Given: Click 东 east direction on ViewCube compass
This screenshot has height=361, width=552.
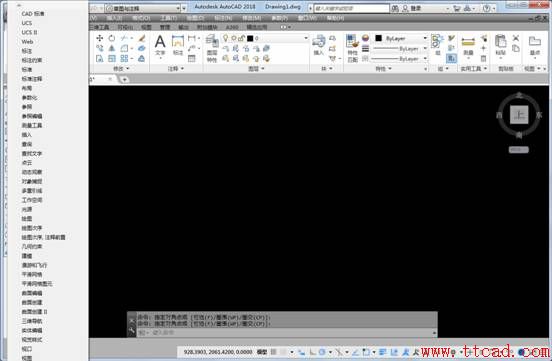Looking at the screenshot, I should (x=539, y=115).
